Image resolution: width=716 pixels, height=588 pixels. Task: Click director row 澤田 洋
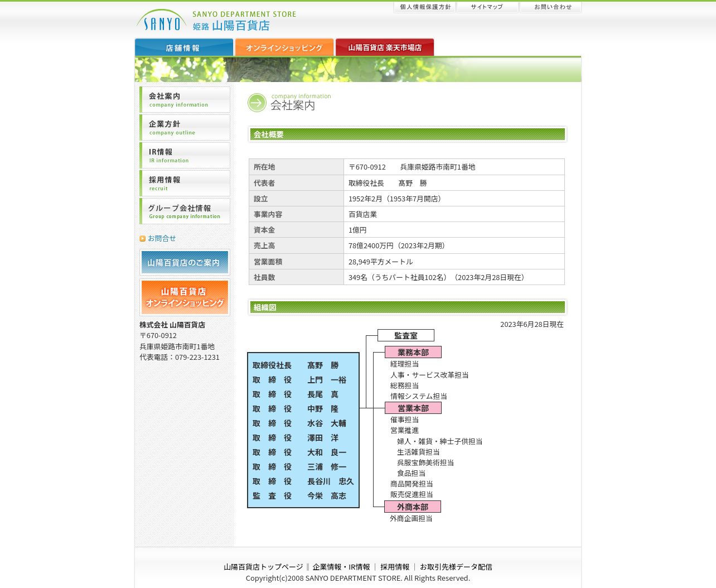(x=296, y=438)
